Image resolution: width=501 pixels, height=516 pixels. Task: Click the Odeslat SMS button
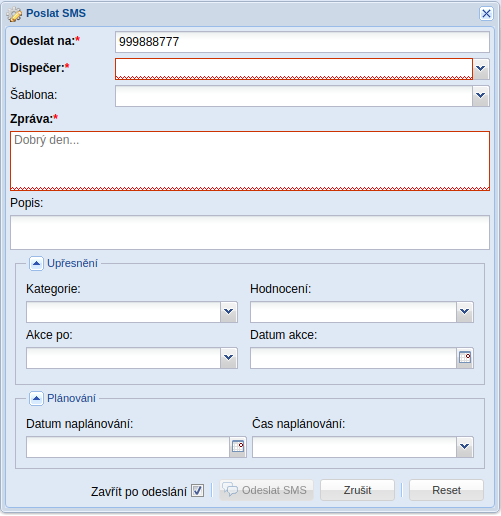click(x=266, y=490)
